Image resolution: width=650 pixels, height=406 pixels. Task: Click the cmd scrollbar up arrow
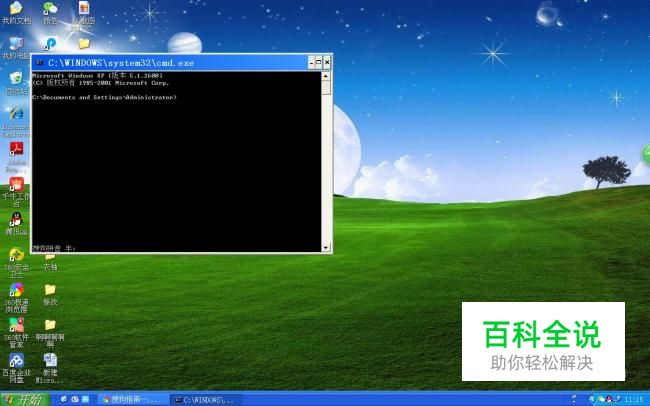326,76
